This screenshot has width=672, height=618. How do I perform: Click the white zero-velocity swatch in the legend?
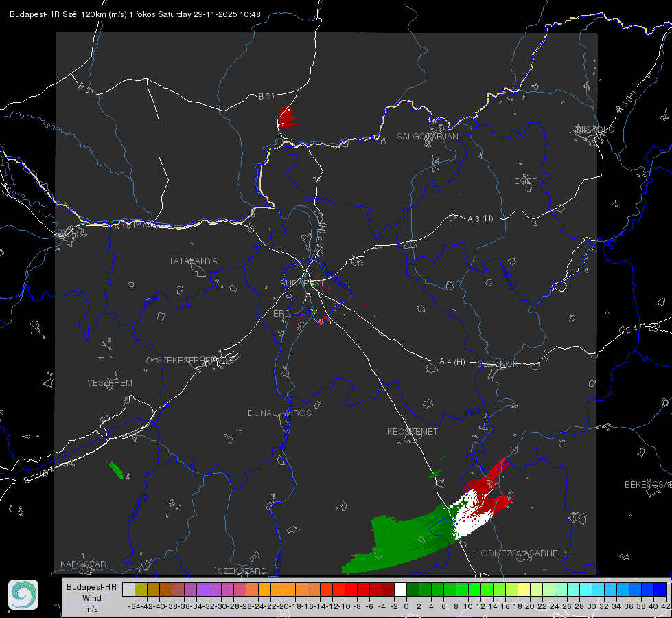400,589
